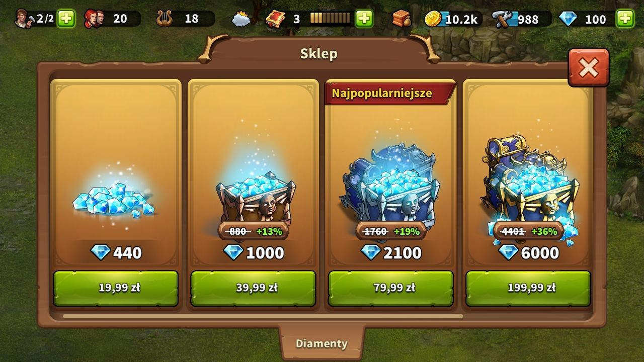Open the knowledge points book icon

(x=275, y=19)
